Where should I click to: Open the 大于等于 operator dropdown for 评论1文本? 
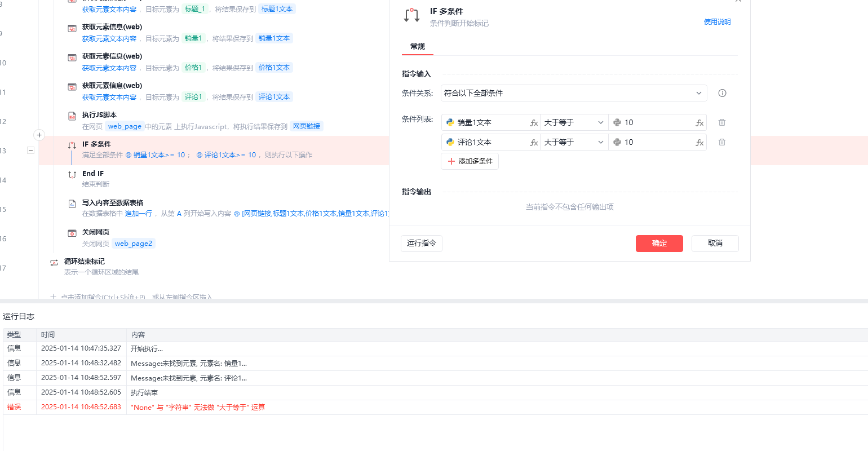(574, 142)
